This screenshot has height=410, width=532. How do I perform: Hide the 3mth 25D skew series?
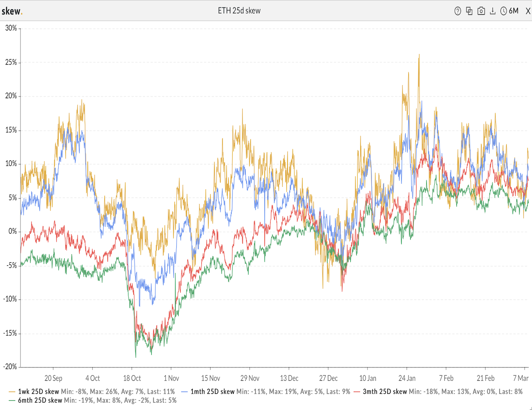385,391
